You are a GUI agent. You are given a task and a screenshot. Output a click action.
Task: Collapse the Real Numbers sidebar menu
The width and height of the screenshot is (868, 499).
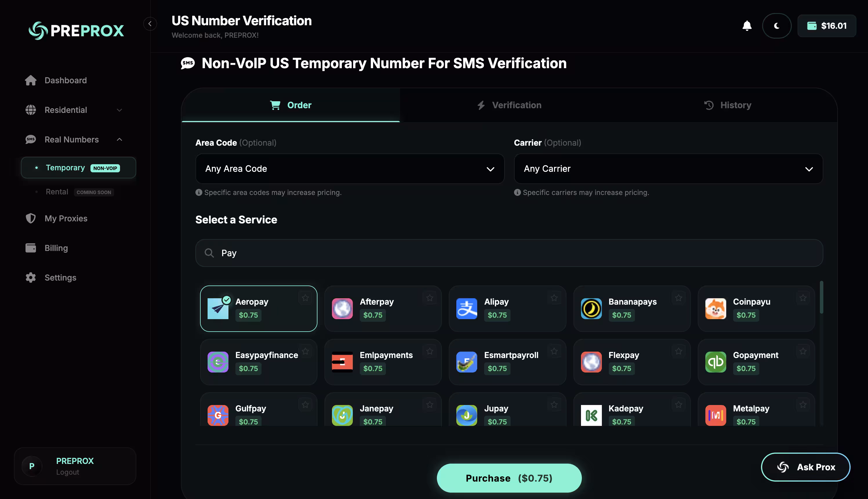coord(75,140)
